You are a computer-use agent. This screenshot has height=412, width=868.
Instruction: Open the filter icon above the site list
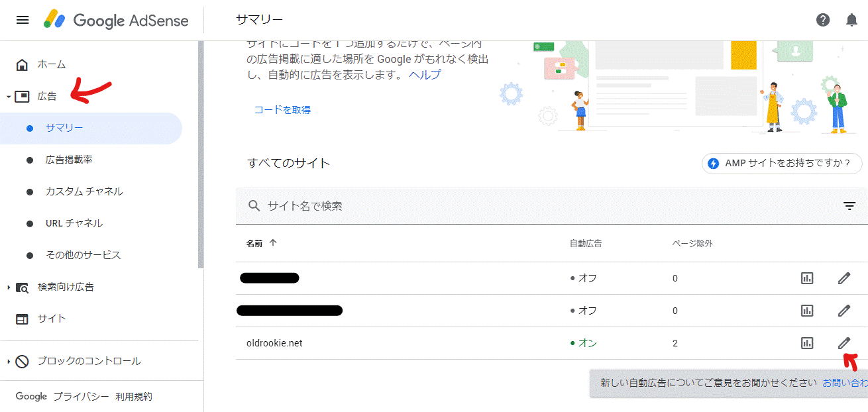point(849,206)
